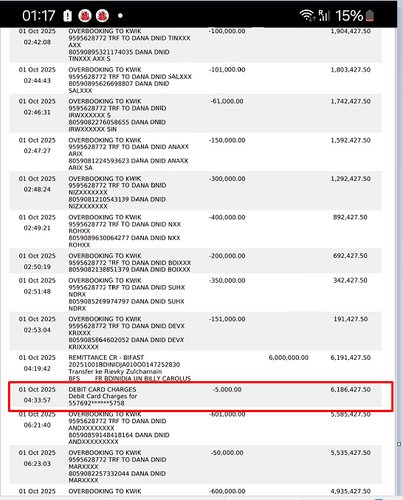Select balance 1,904,427.50
Screen dimensions: 403x500
click(x=350, y=31)
